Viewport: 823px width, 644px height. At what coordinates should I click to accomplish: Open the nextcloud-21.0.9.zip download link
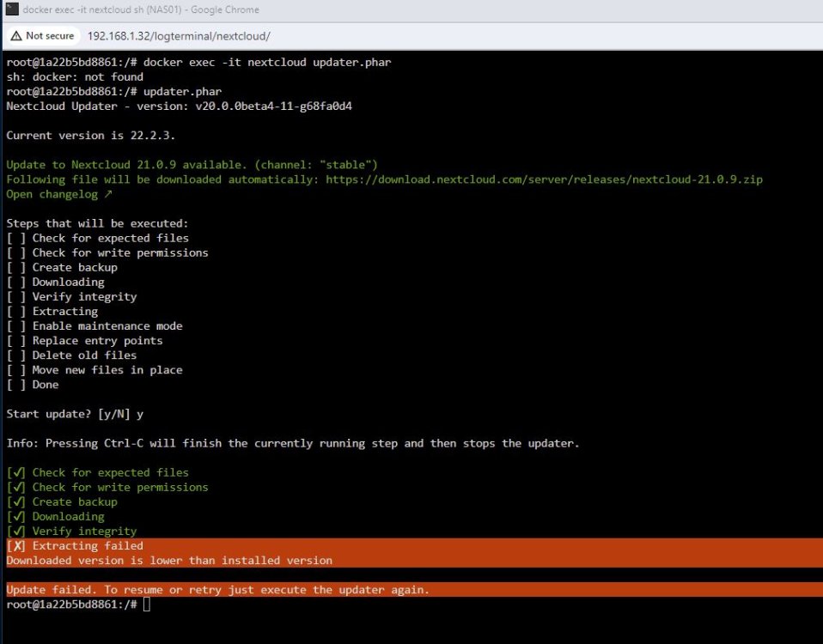pos(544,179)
